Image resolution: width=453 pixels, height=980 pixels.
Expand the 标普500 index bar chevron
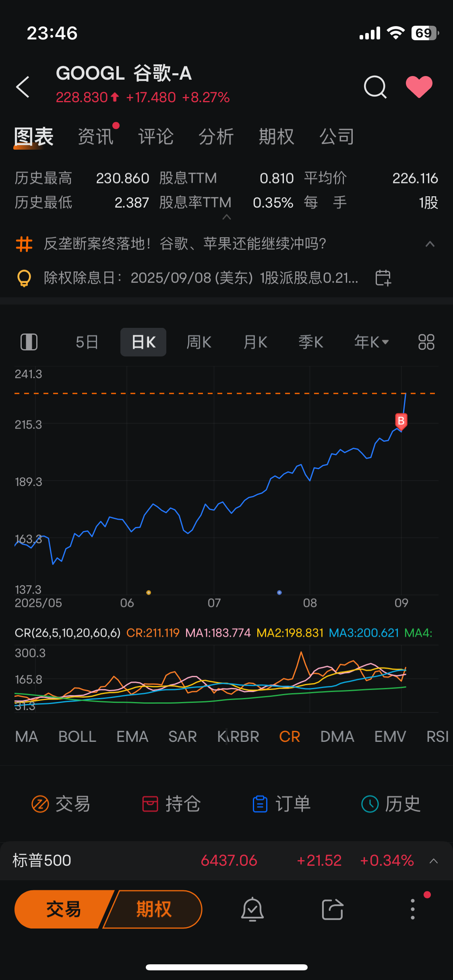pos(434,861)
